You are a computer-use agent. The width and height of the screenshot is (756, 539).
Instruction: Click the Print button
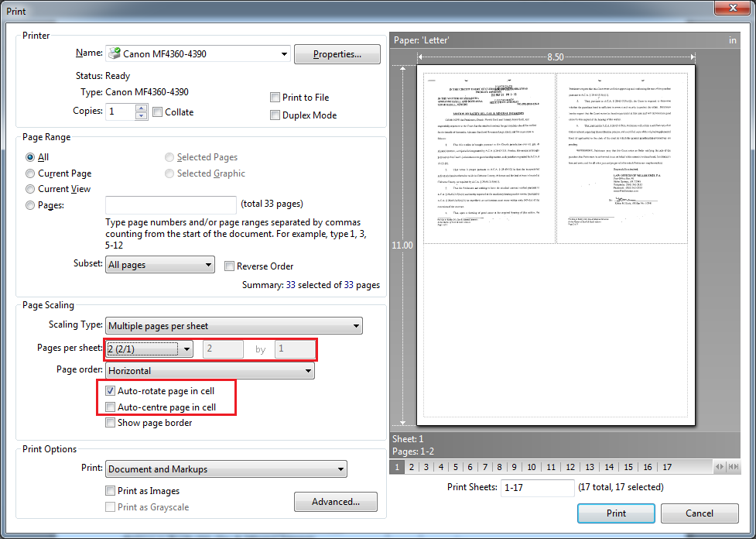(615, 513)
